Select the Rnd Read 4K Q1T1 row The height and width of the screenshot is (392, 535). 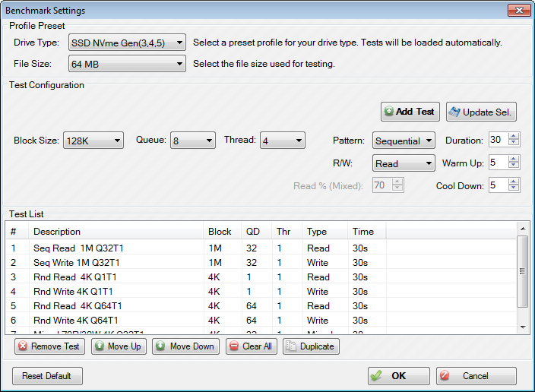click(261, 277)
